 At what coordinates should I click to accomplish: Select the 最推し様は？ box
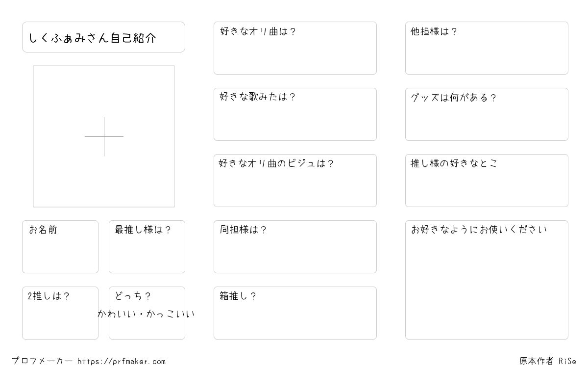pos(147,247)
